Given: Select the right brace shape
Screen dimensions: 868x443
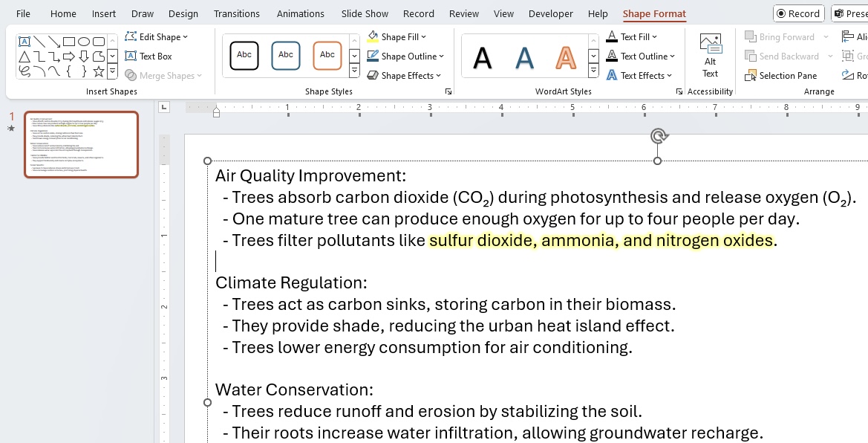Looking at the screenshot, I should point(84,71).
